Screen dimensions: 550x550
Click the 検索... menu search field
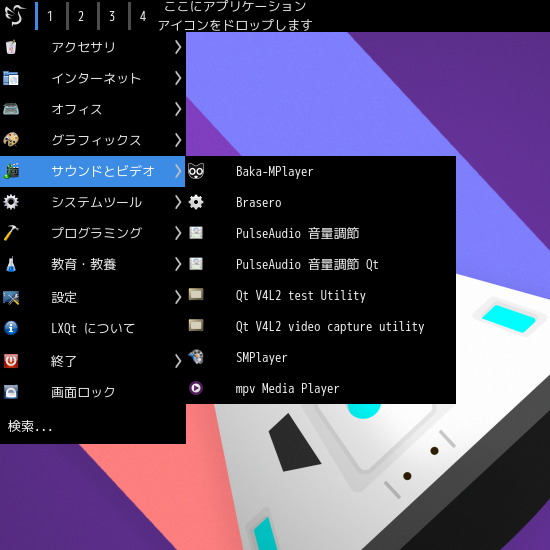(93, 426)
